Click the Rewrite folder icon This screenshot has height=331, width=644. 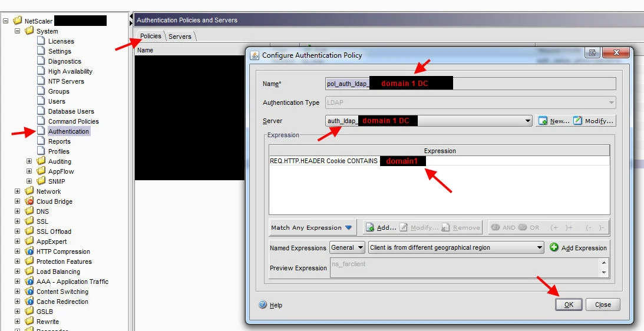point(29,321)
